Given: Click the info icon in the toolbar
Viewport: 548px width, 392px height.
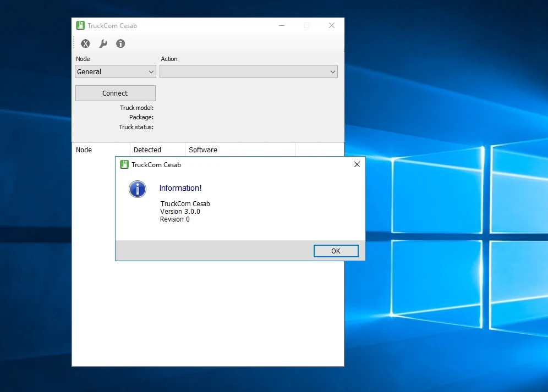Looking at the screenshot, I should [120, 43].
